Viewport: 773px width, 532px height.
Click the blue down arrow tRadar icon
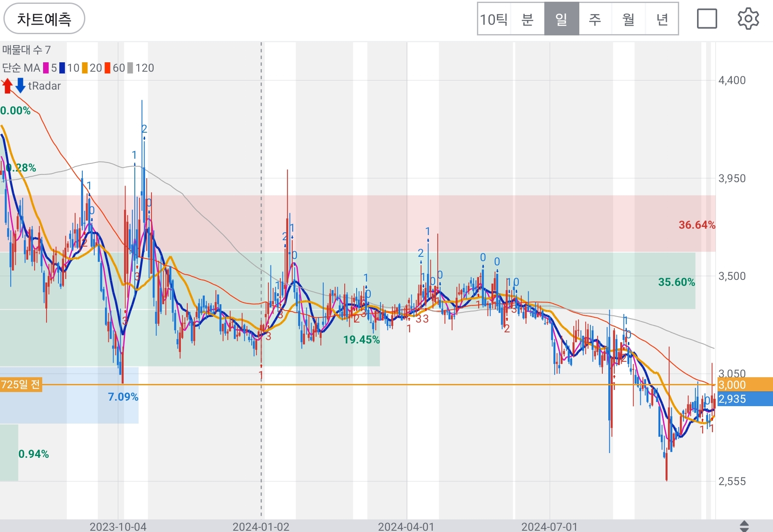pos(20,86)
